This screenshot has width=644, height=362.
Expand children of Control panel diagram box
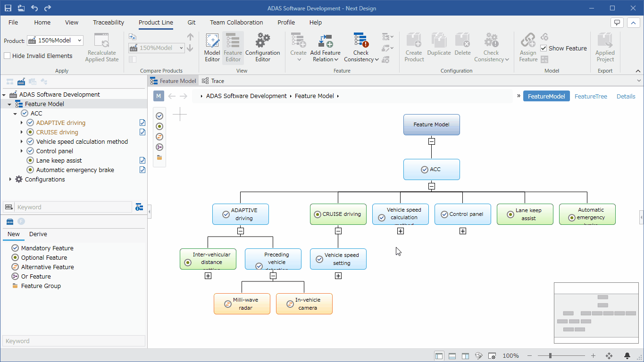point(463,231)
